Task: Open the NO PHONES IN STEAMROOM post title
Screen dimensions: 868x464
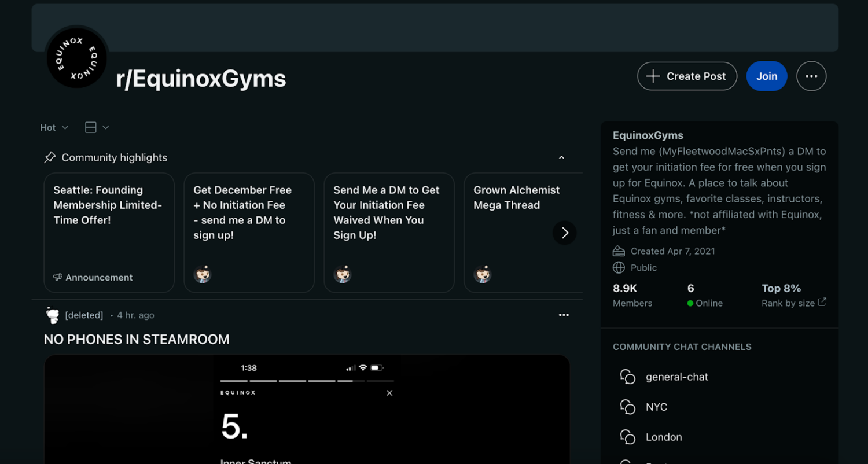Action: 137,340
